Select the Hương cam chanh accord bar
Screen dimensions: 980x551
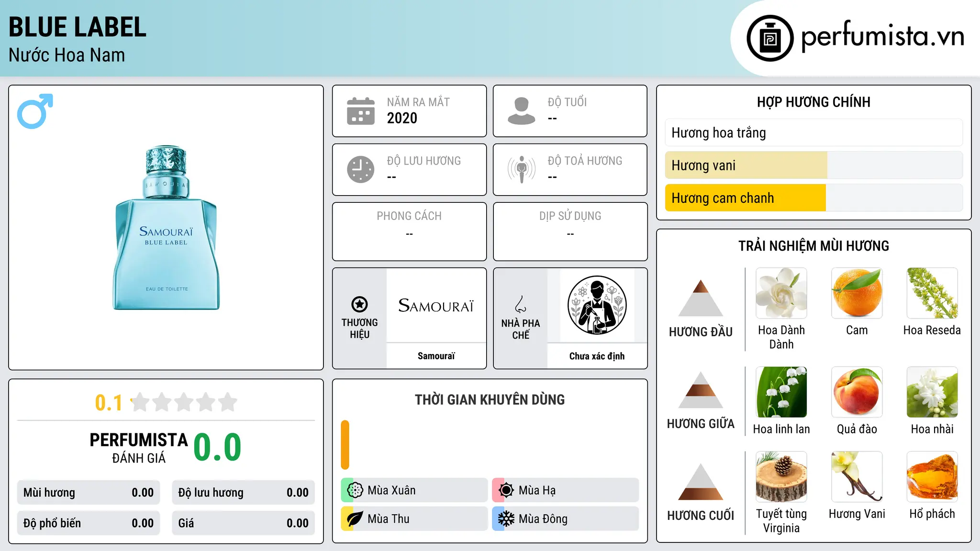(x=813, y=198)
